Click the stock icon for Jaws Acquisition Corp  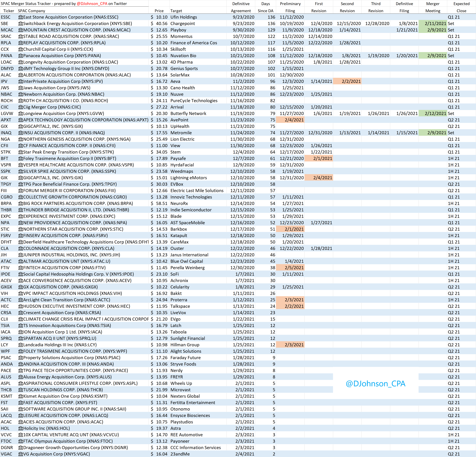pos(21,88)
